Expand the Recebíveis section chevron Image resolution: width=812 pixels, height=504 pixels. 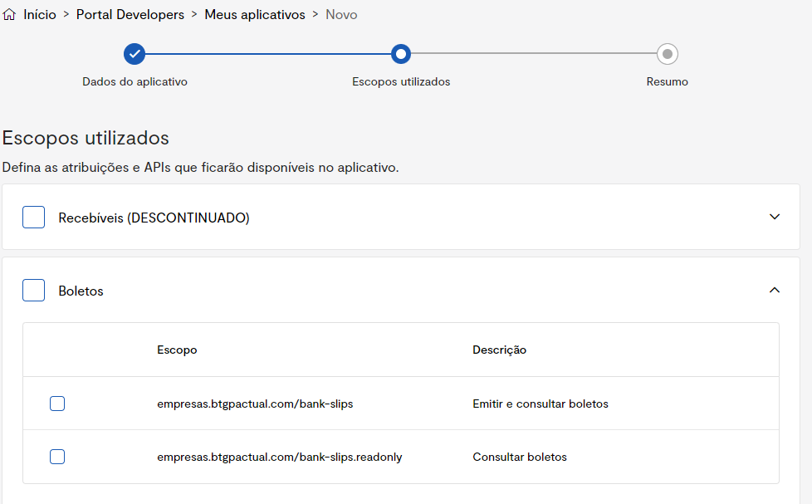coord(774,217)
